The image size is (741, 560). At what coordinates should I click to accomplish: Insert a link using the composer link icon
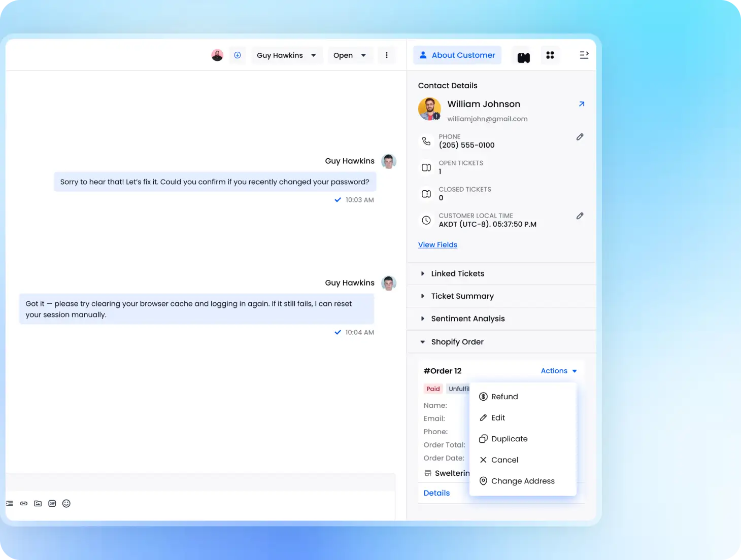click(24, 504)
